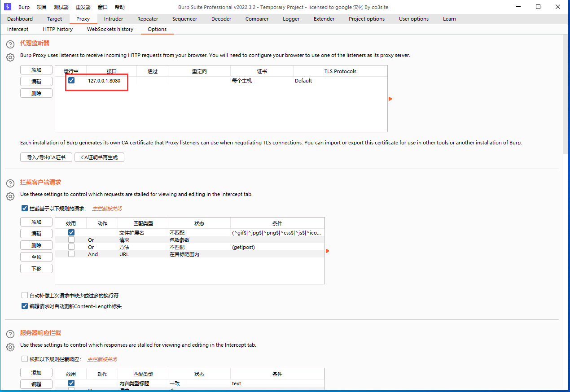Click 下移 button for intercept rules
Screen dimensions: 570x392
(x=36, y=269)
